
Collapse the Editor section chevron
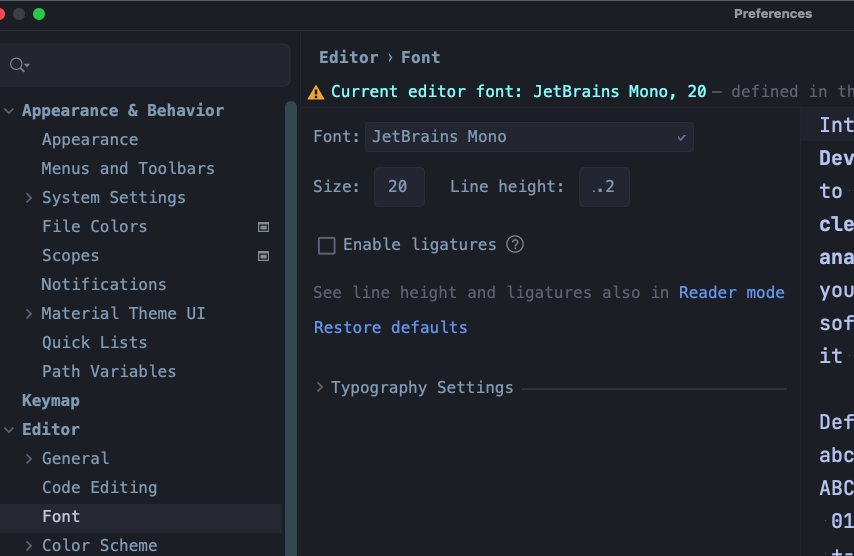point(9,430)
